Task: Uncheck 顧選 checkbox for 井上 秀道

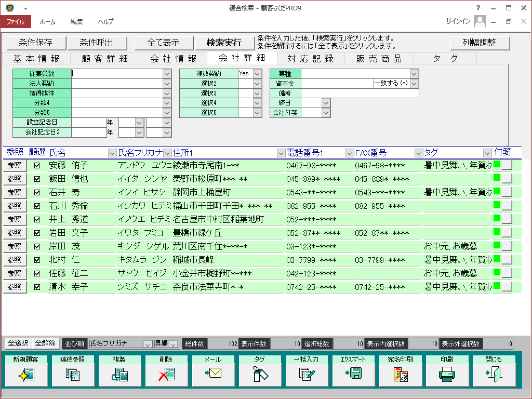Action: pyautogui.click(x=37, y=220)
